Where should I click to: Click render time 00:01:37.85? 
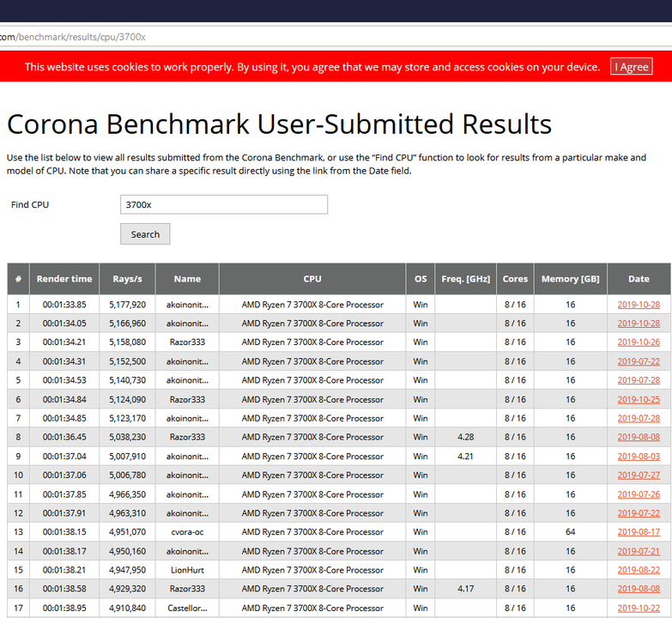tap(64, 495)
